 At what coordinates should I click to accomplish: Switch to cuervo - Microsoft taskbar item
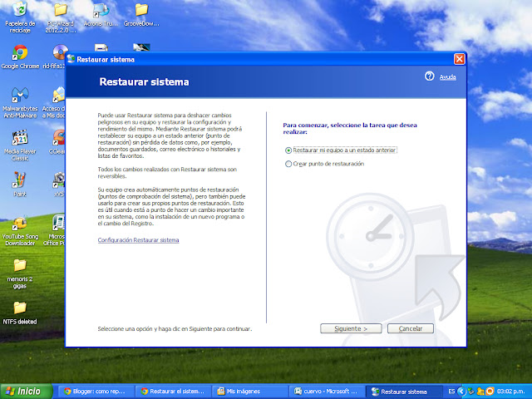327,392
